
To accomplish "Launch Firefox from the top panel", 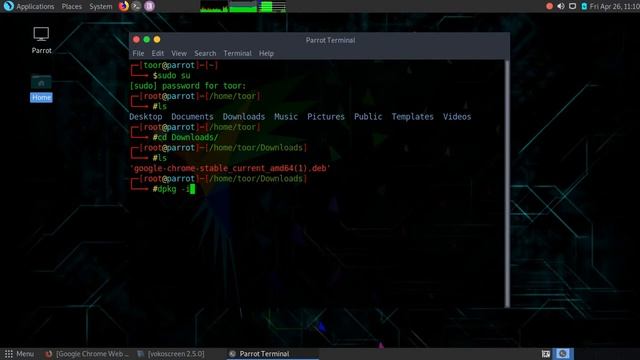I will 123,6.
